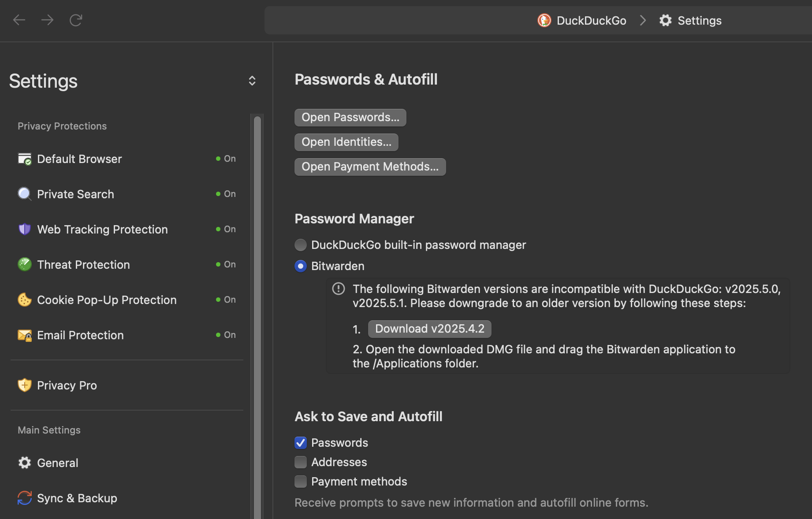Open the Privacy Pro section

(x=127, y=385)
